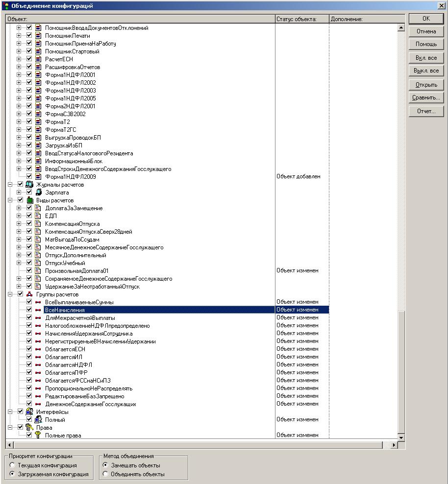Click the icon of ФормаТ2ГС
The image size is (448, 484).
38,130
